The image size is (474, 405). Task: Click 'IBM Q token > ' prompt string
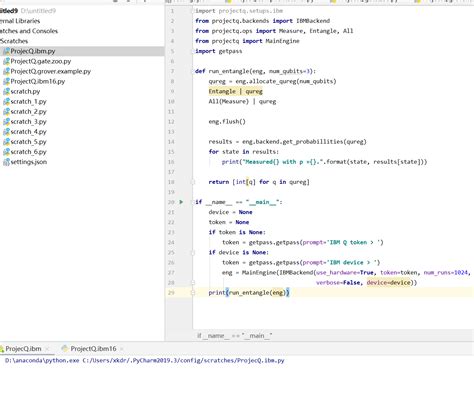pyautogui.click(x=355, y=242)
